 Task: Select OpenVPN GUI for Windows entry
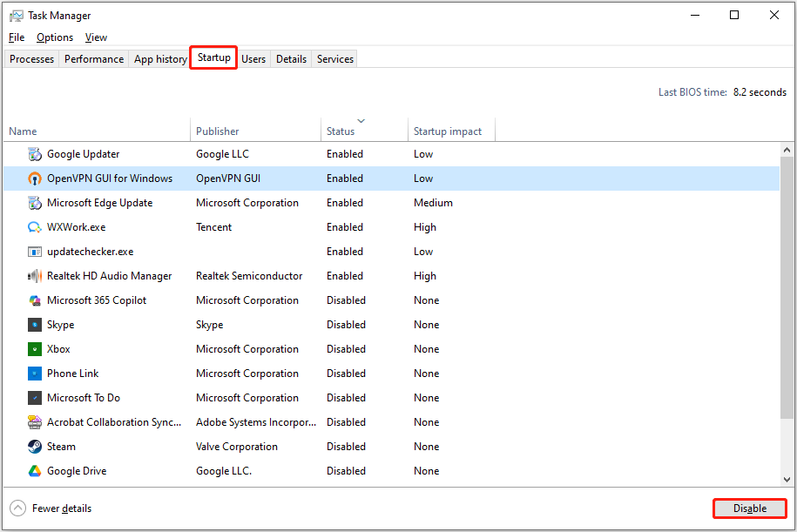tap(110, 178)
